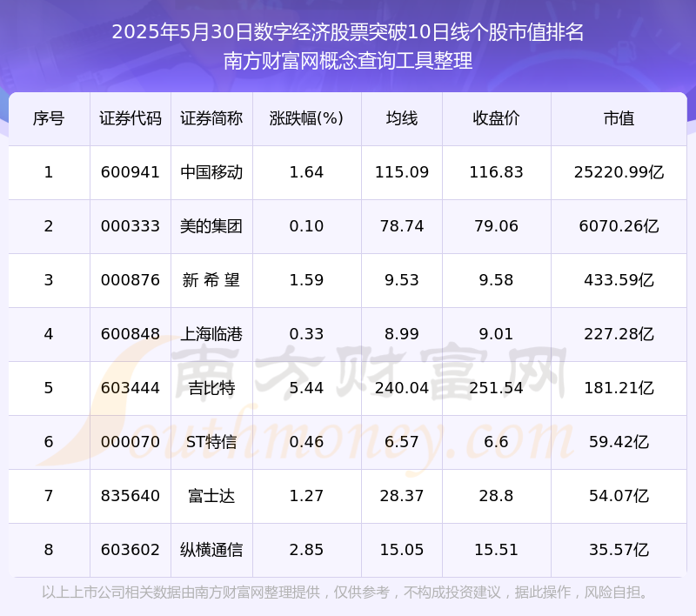The height and width of the screenshot is (616, 696).
Task: Click closing price 79.06
Action: [x=496, y=226]
